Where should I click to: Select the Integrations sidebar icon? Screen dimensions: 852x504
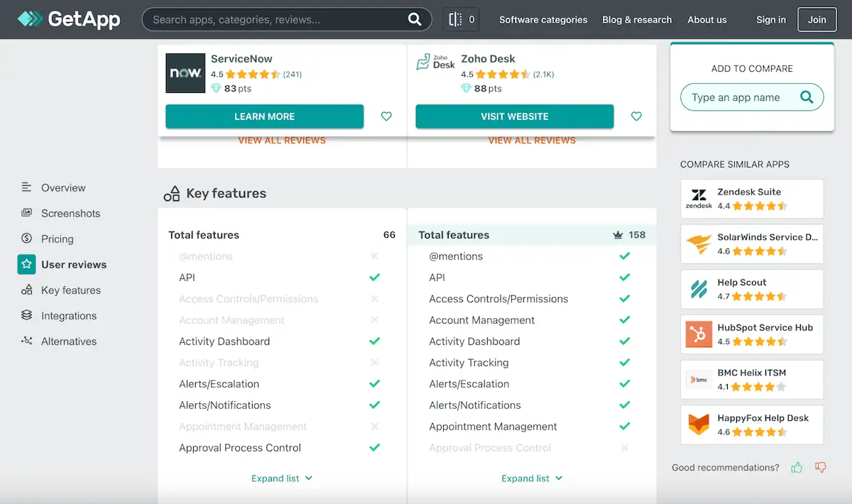[x=26, y=315]
